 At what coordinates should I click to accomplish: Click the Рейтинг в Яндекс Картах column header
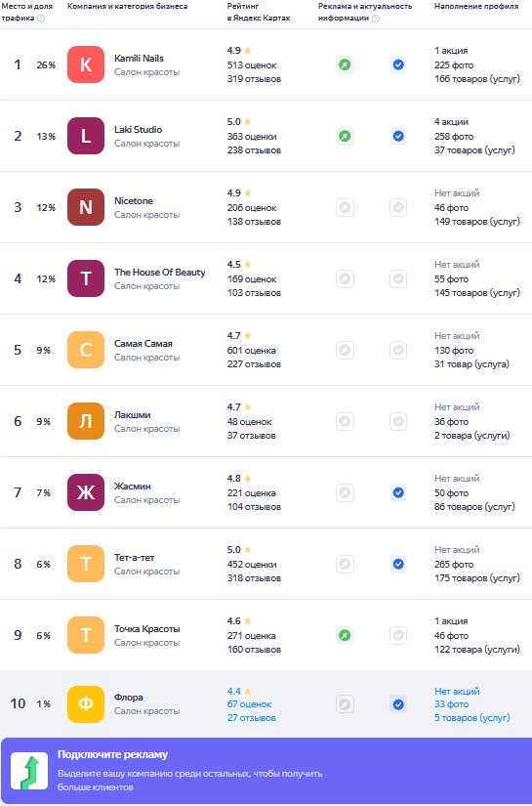point(259,13)
